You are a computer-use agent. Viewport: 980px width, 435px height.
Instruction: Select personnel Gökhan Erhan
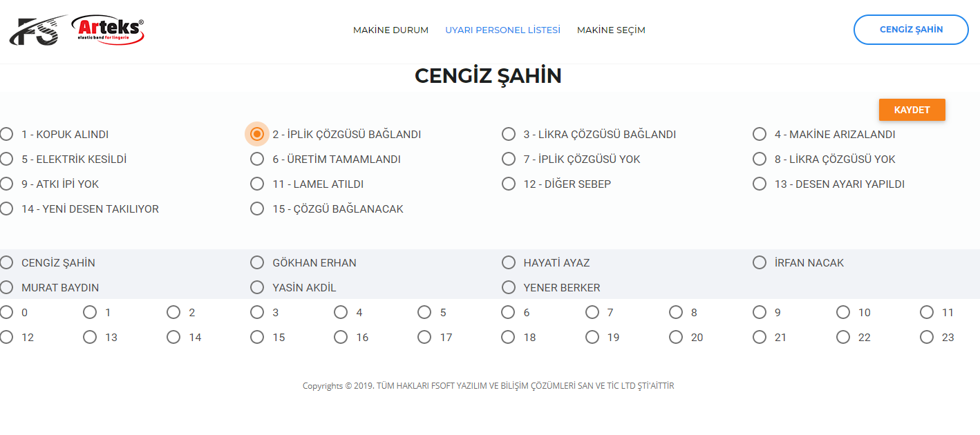click(x=257, y=263)
